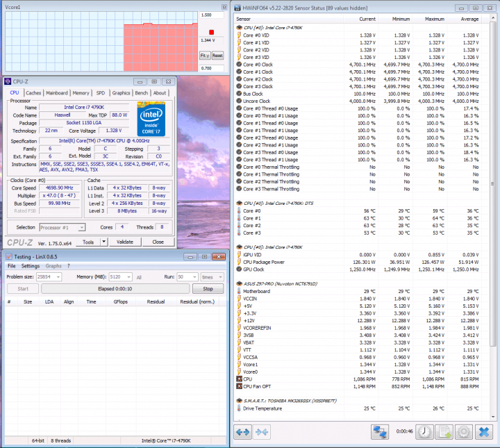Click the Fit y button in the Vcore1 graph
500x448 pixels.
(x=205, y=55)
